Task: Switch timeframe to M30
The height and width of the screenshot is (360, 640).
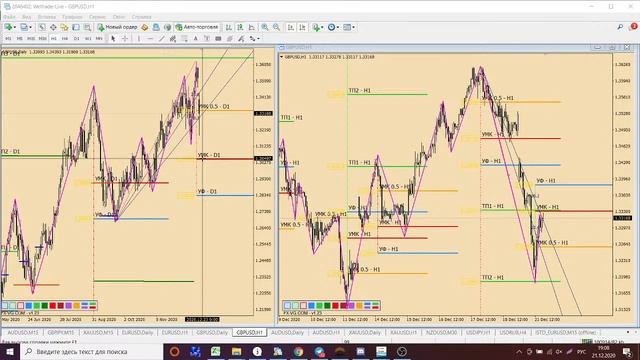Action: 42,39
